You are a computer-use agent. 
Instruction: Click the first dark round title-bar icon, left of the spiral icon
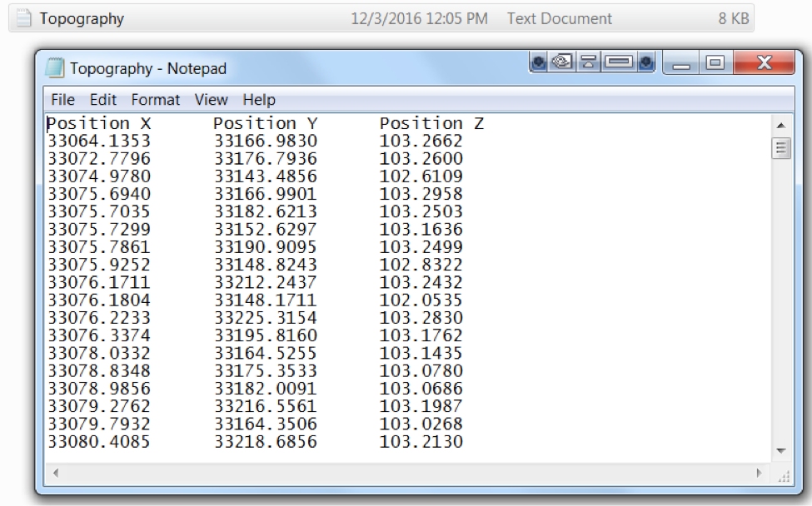539,62
